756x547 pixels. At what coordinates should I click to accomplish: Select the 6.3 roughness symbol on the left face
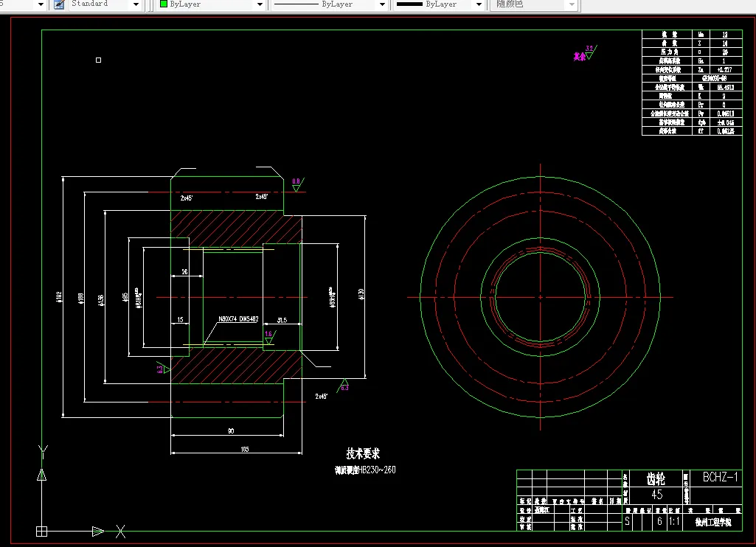pyautogui.click(x=163, y=369)
